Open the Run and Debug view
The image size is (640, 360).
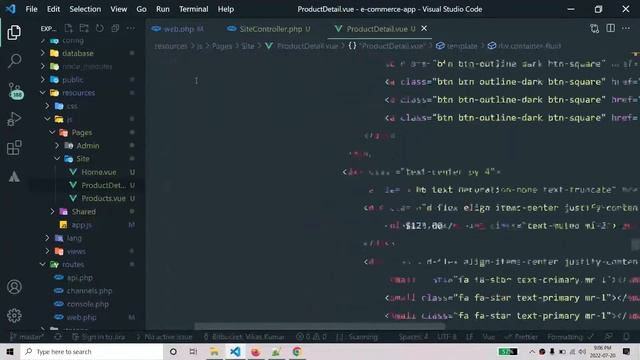14,119
